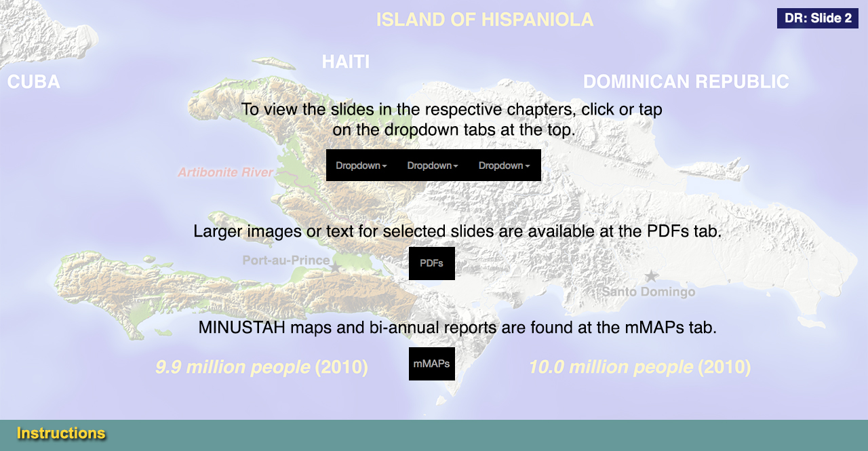
Task: Select the HAITI country label
Action: pos(346,62)
